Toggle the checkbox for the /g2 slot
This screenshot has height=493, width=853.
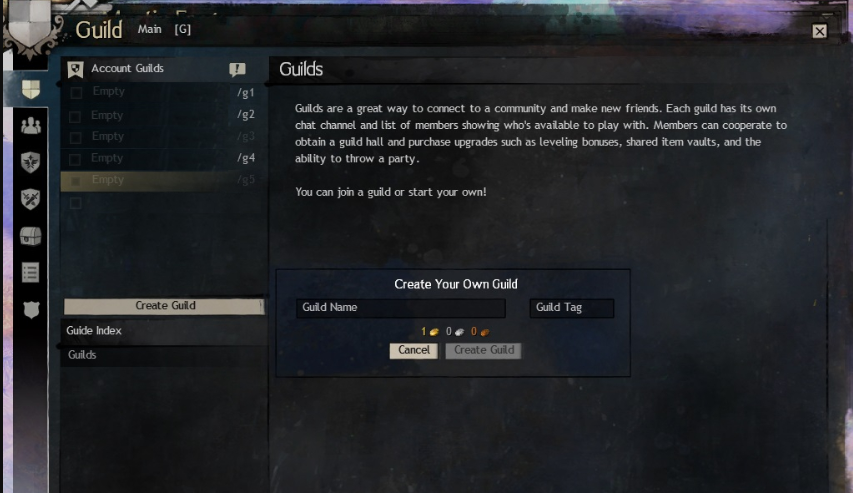(x=75, y=116)
